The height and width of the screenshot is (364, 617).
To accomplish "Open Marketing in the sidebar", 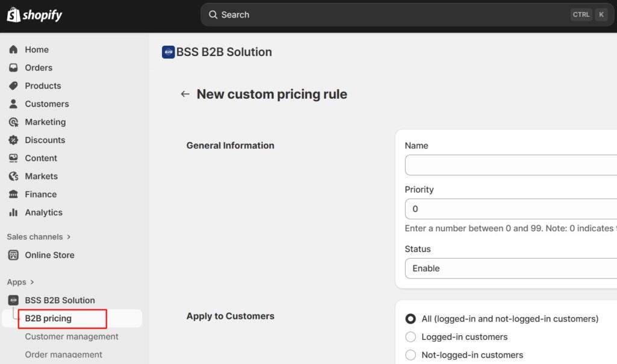I will pyautogui.click(x=45, y=122).
